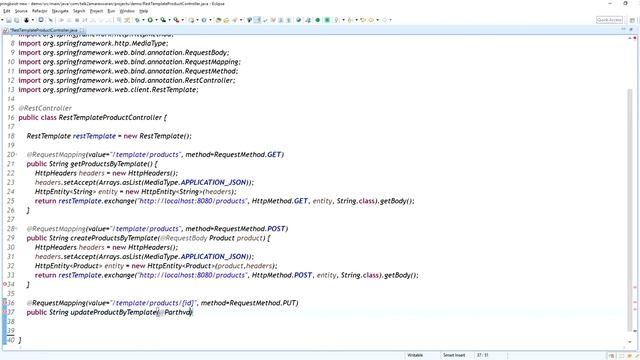Collapse the fold marker on line 20
This screenshot has height=360, width=640.
click(16, 155)
